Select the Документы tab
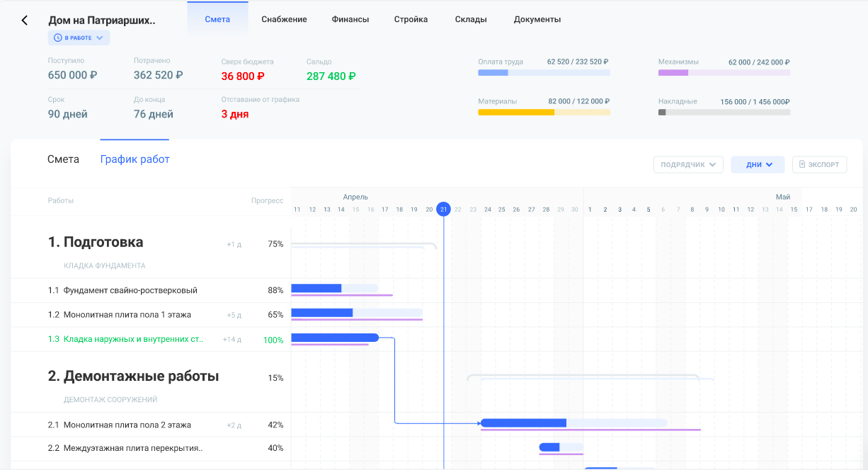 coord(537,19)
